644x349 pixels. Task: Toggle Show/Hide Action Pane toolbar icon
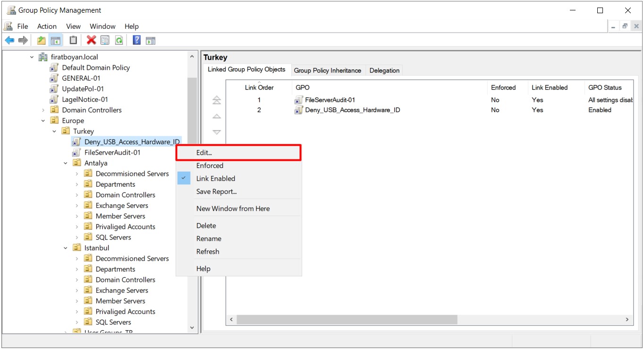click(x=151, y=41)
